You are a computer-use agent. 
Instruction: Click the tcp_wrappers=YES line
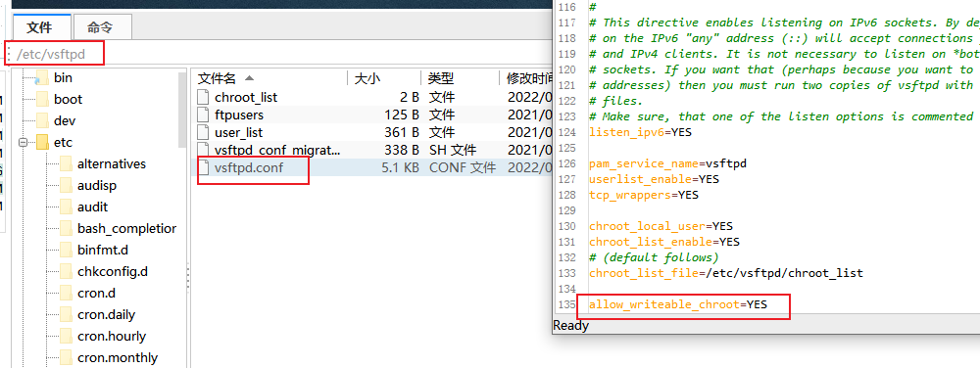[644, 195]
